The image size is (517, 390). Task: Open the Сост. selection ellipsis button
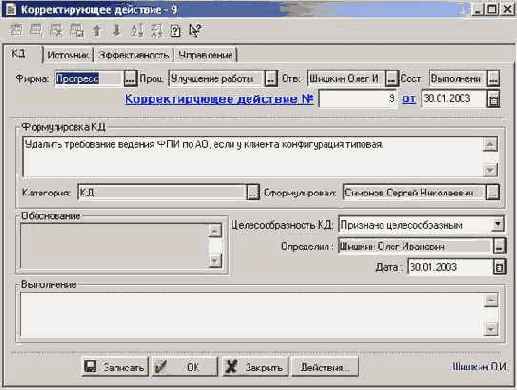pyautogui.click(x=493, y=79)
